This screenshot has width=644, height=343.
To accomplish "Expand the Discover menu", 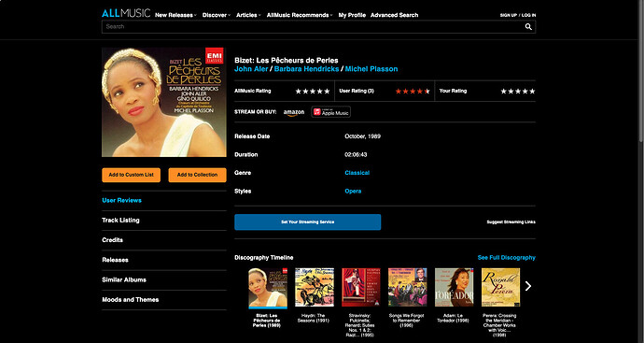I will click(x=216, y=15).
